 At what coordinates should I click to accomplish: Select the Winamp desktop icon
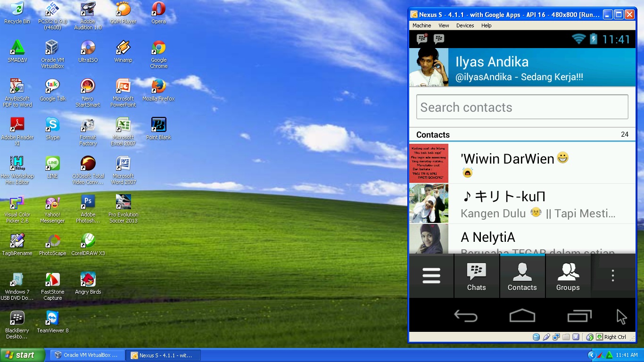click(123, 51)
